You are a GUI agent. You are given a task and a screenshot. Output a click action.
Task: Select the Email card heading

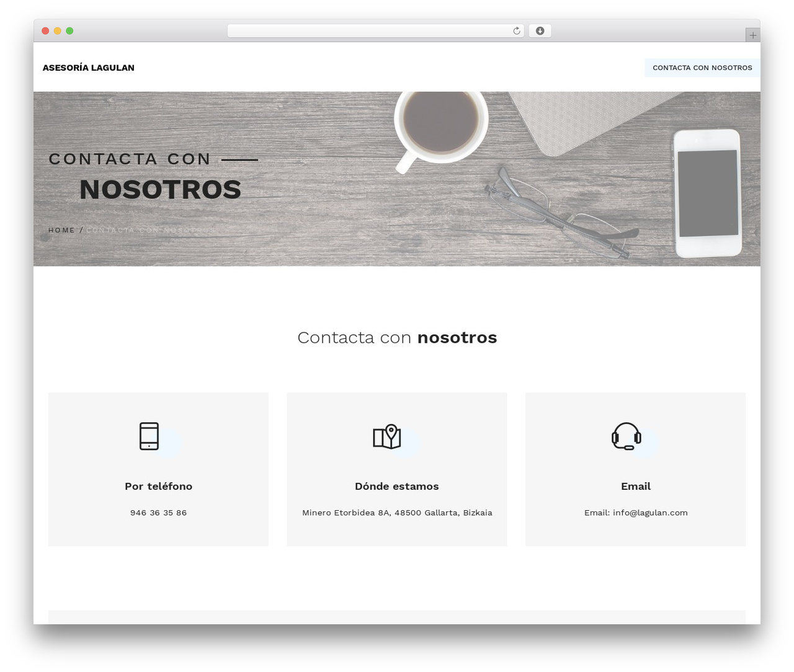point(636,486)
